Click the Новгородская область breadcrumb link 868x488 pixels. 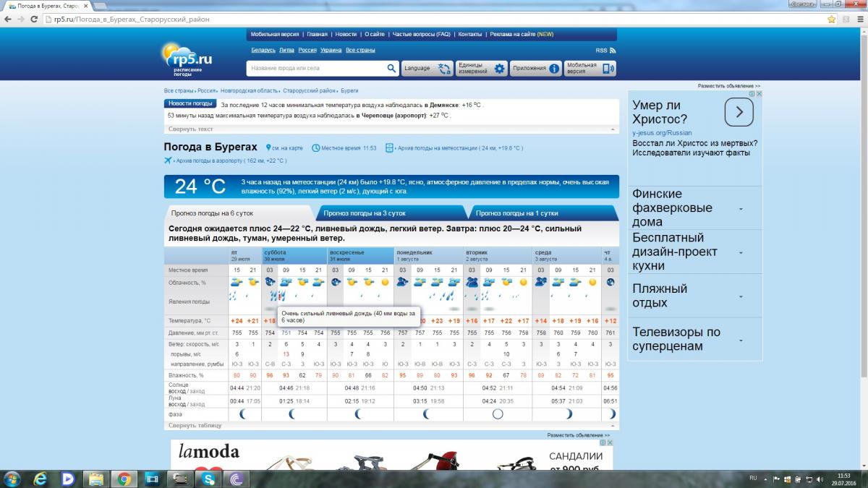[x=250, y=91]
